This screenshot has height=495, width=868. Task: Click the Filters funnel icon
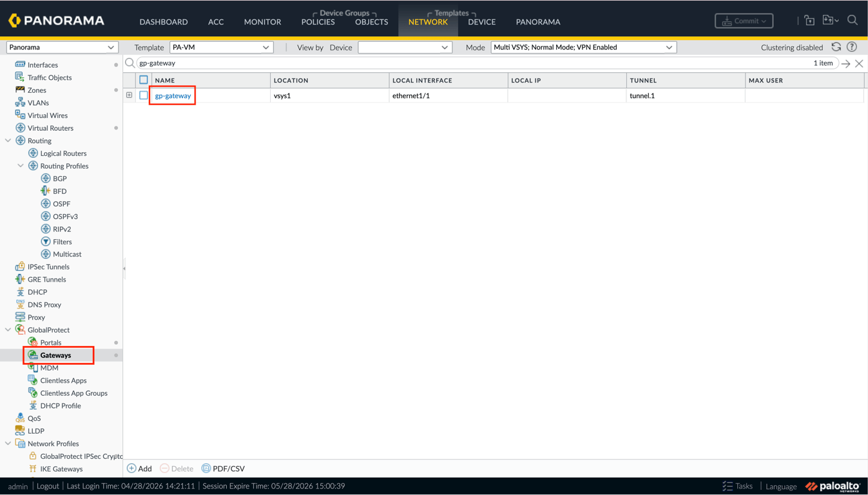(46, 242)
